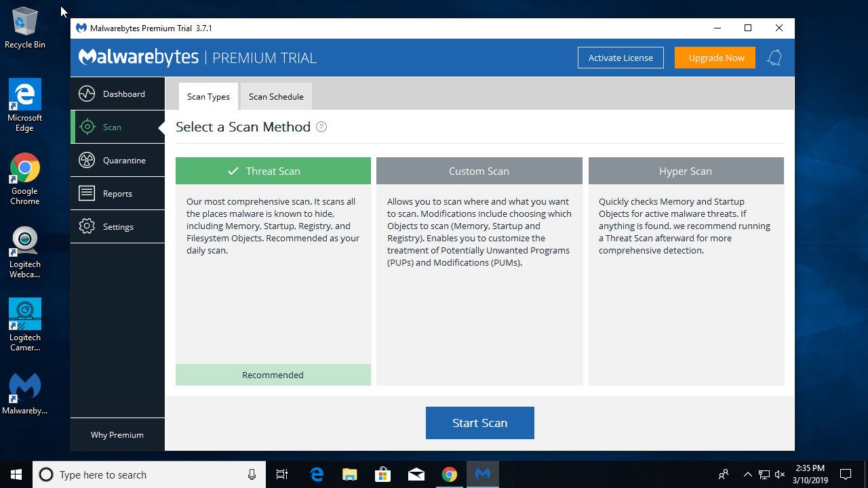Open Reports via its list icon

click(87, 193)
